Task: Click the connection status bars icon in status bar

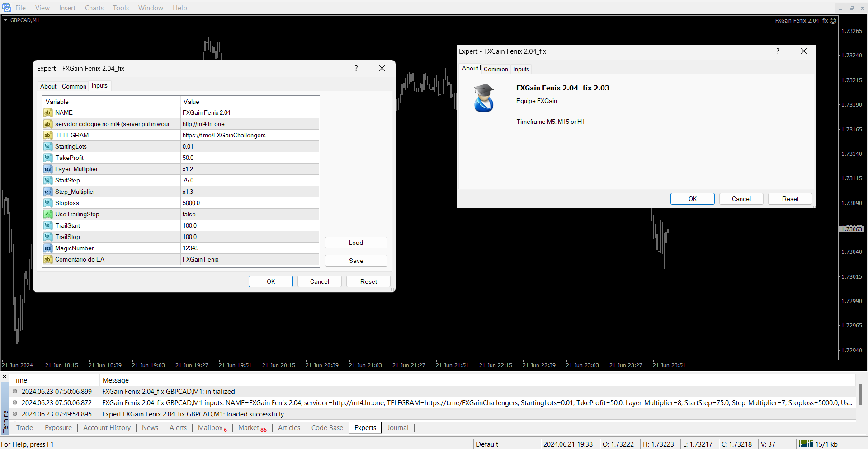Action: [x=806, y=444]
